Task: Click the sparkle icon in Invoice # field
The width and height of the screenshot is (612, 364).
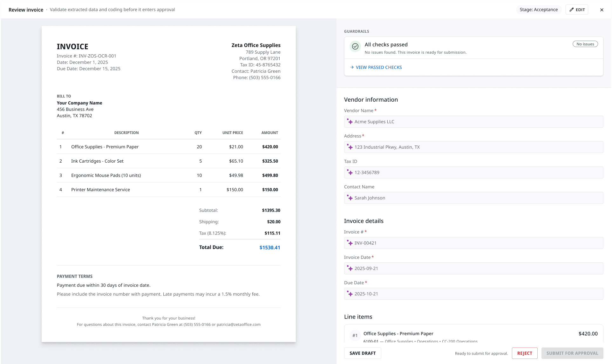Action: pos(350,243)
